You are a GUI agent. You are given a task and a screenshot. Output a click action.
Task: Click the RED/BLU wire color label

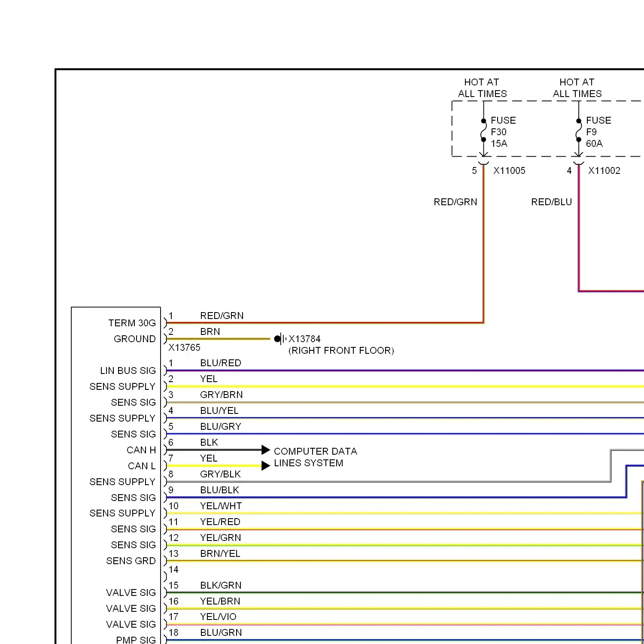point(552,202)
